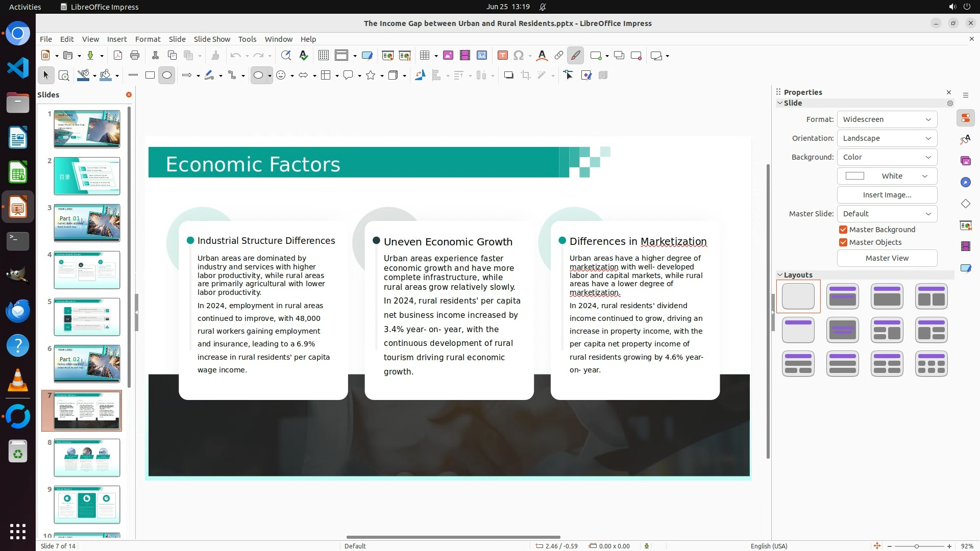This screenshot has height=551, width=980.
Task: Toggle the Display Grid icon
Action: click(x=323, y=56)
